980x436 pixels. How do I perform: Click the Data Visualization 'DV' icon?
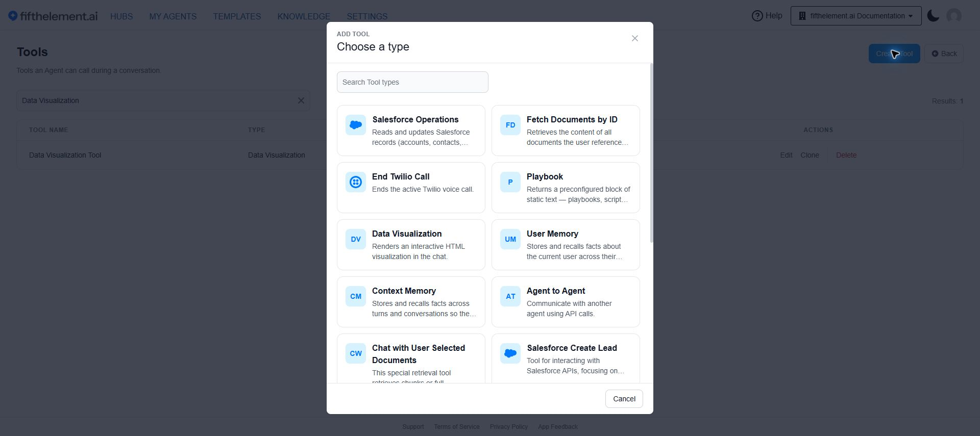point(356,239)
